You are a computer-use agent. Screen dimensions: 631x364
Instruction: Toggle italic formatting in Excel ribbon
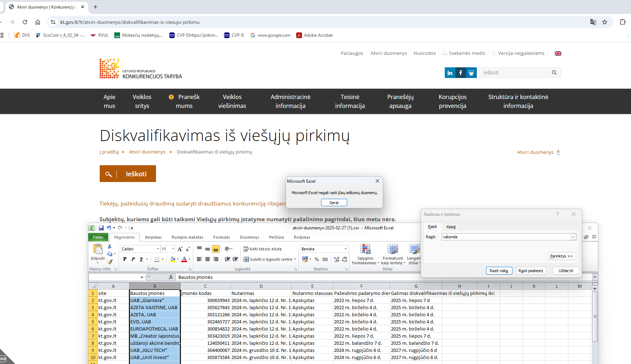133,259
